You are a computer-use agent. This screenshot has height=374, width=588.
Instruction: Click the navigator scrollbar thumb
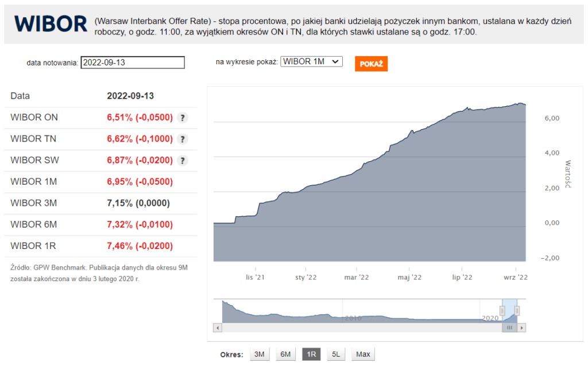(x=509, y=328)
